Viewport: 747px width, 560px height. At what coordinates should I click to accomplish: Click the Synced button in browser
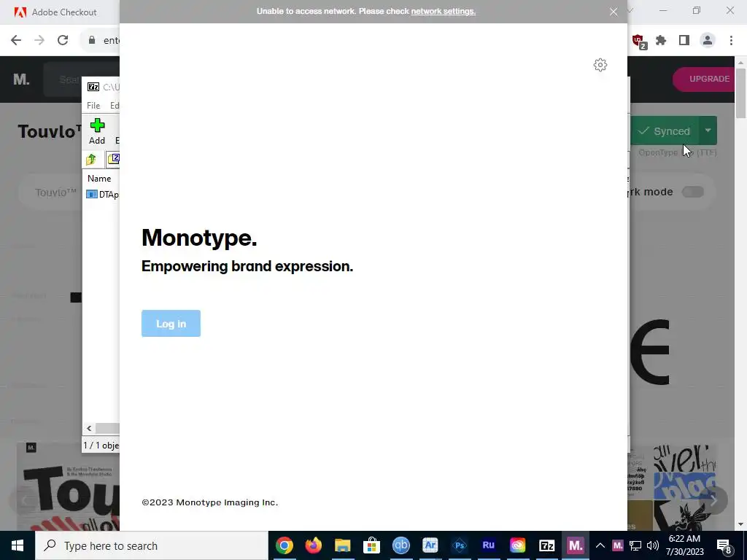coord(665,131)
